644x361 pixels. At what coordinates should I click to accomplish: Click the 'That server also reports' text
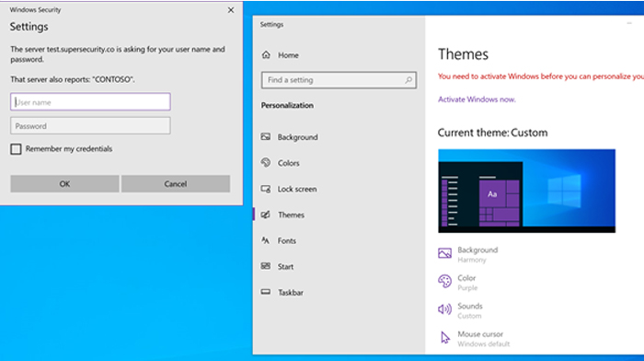[73, 79]
